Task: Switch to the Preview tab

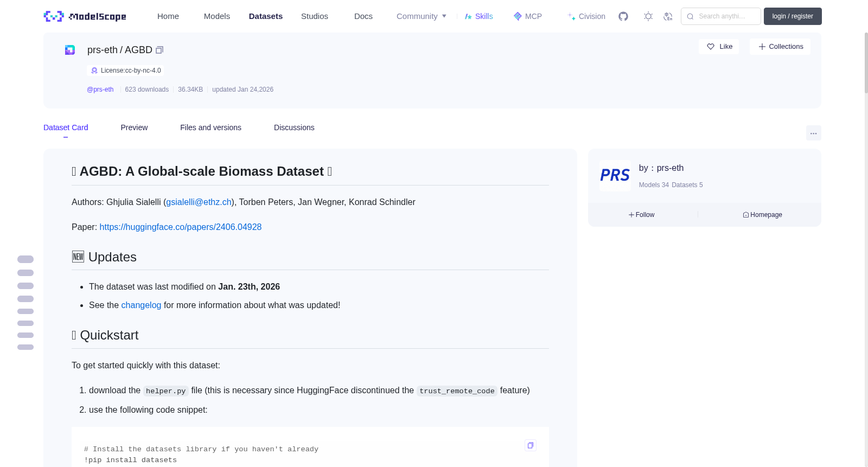Action: [x=134, y=127]
